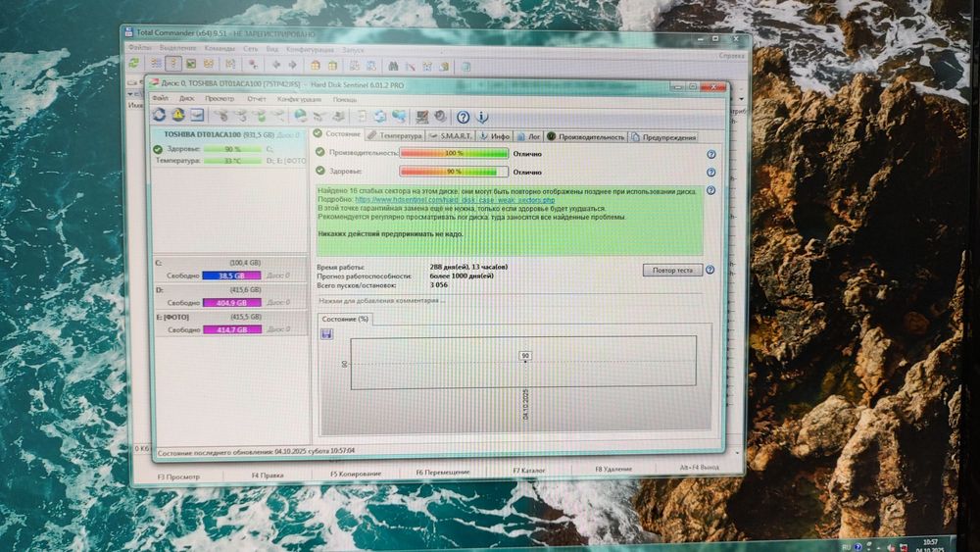Click the Температура 33 °C bar in left panel
980x552 pixels.
232,161
